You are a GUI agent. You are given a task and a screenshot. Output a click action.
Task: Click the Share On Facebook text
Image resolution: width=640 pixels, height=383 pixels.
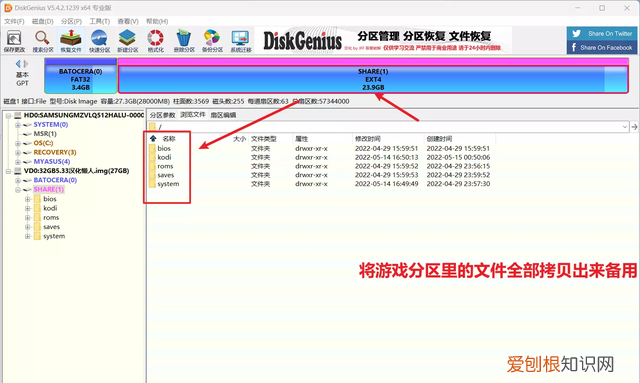tap(606, 47)
